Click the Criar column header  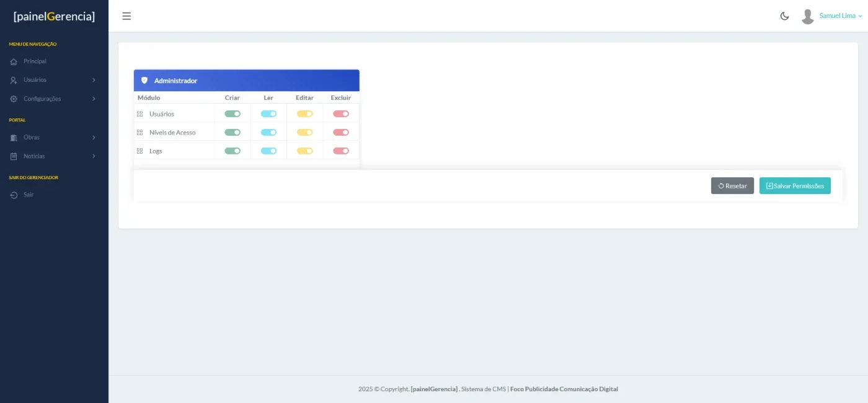coord(232,98)
